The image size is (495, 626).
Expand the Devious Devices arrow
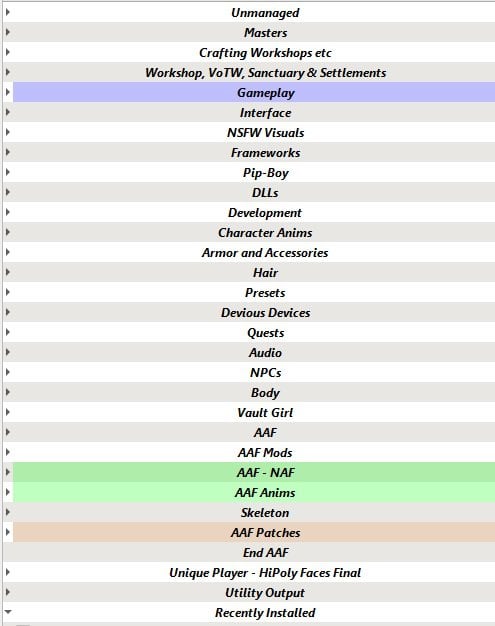[8, 312]
